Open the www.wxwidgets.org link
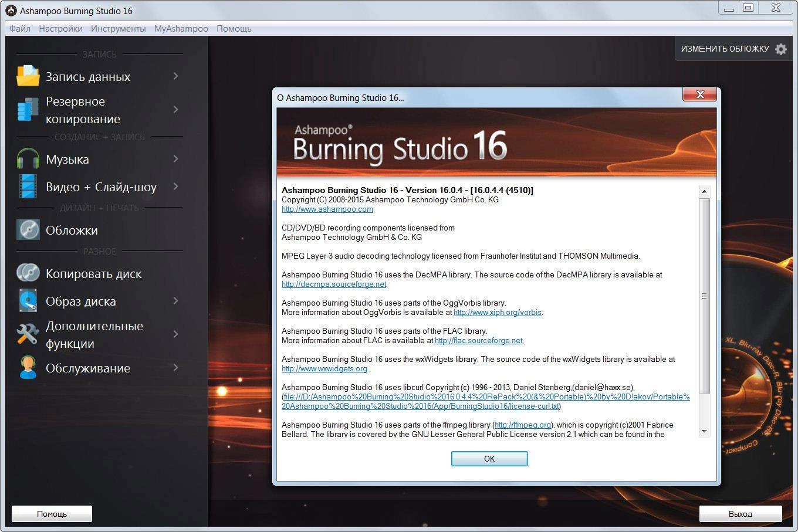 324,369
